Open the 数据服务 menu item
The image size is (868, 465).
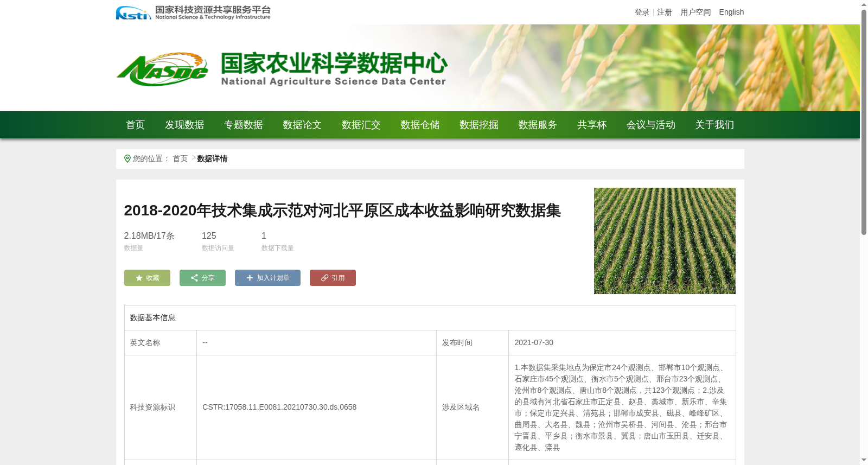(x=538, y=125)
